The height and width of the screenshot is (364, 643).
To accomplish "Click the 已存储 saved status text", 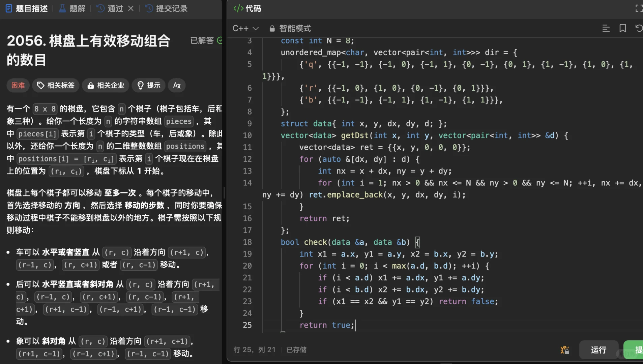I will coord(296,350).
